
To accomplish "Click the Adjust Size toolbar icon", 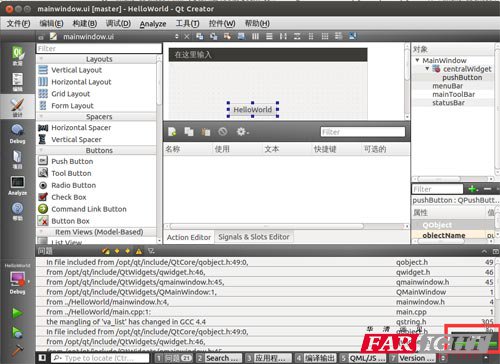I will pyautogui.click(x=353, y=36).
